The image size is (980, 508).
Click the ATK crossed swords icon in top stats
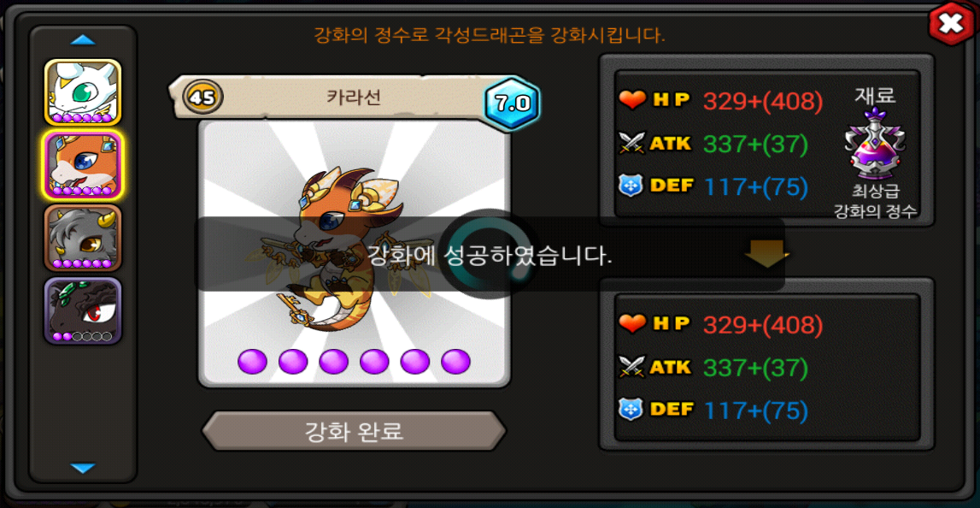(632, 144)
